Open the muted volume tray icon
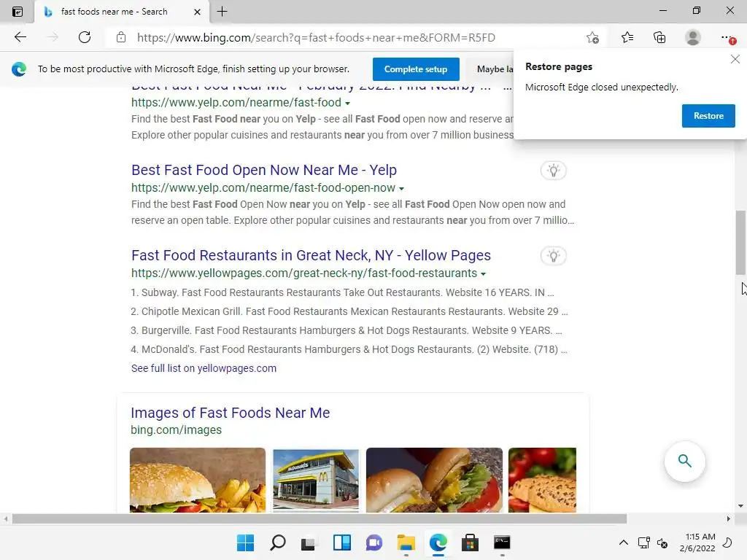 (x=662, y=542)
